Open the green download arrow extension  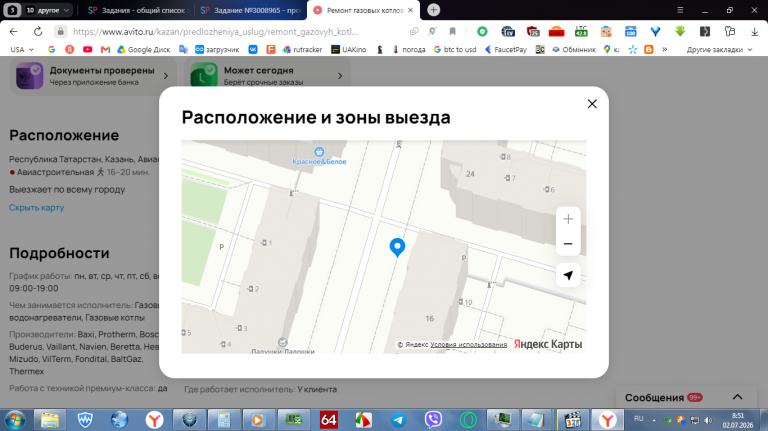point(680,31)
